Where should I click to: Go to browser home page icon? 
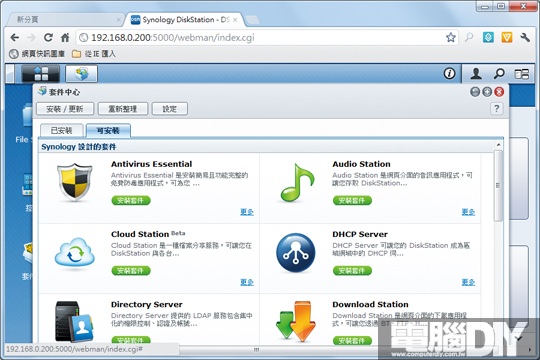pyautogui.click(x=65, y=38)
